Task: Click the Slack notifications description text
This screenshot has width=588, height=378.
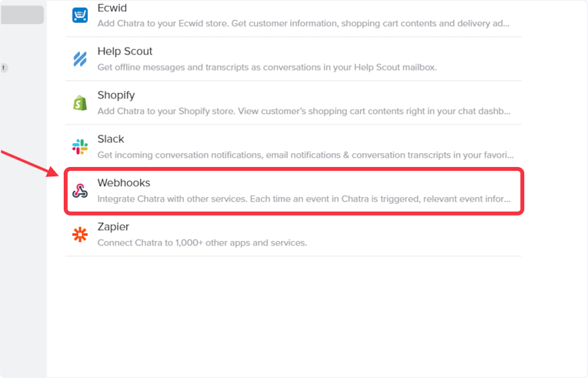Action: point(305,155)
